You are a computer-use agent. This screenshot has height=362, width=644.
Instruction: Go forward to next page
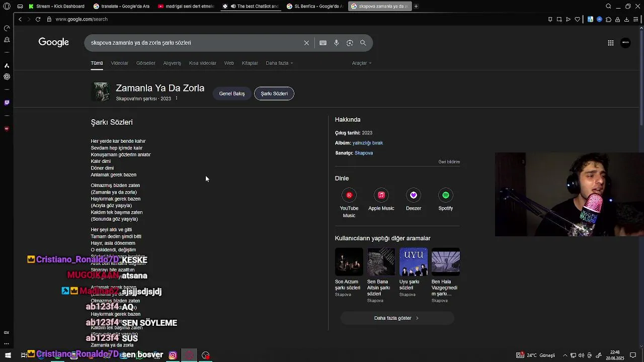point(29,19)
